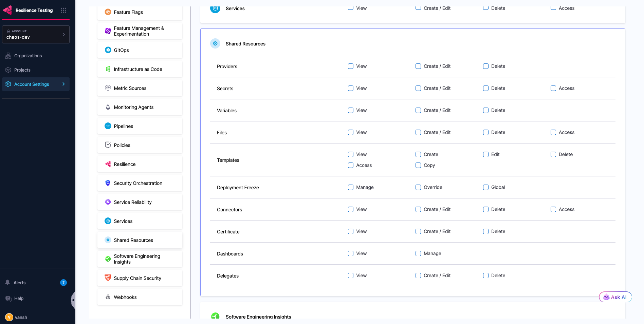Click the Feature Flags icon
Viewport: 644px width, 324px height.
(108, 12)
